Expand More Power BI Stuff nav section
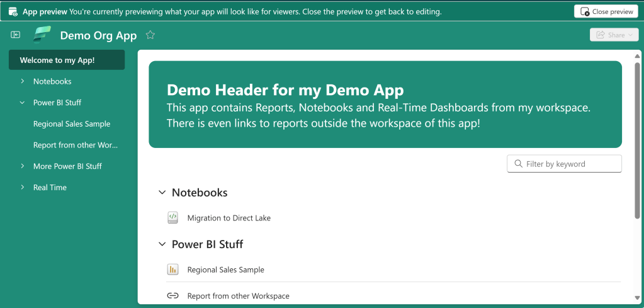The width and height of the screenshot is (644, 308). click(x=23, y=166)
